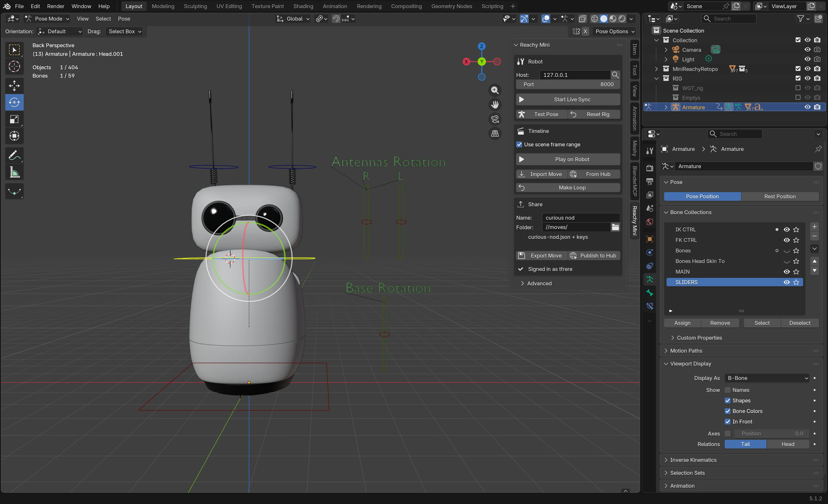
Task: Open the Render menu
Action: (55, 6)
